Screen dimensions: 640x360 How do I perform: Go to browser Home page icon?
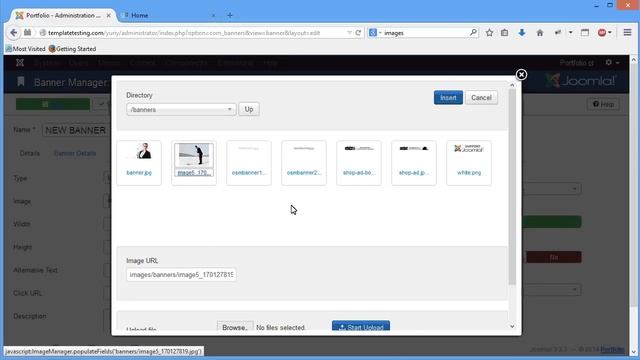540,33
